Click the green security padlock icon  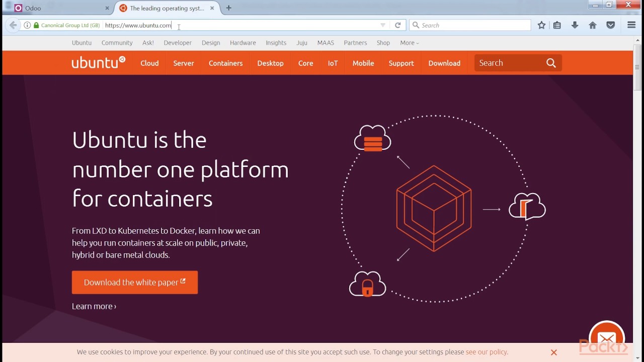(x=36, y=25)
